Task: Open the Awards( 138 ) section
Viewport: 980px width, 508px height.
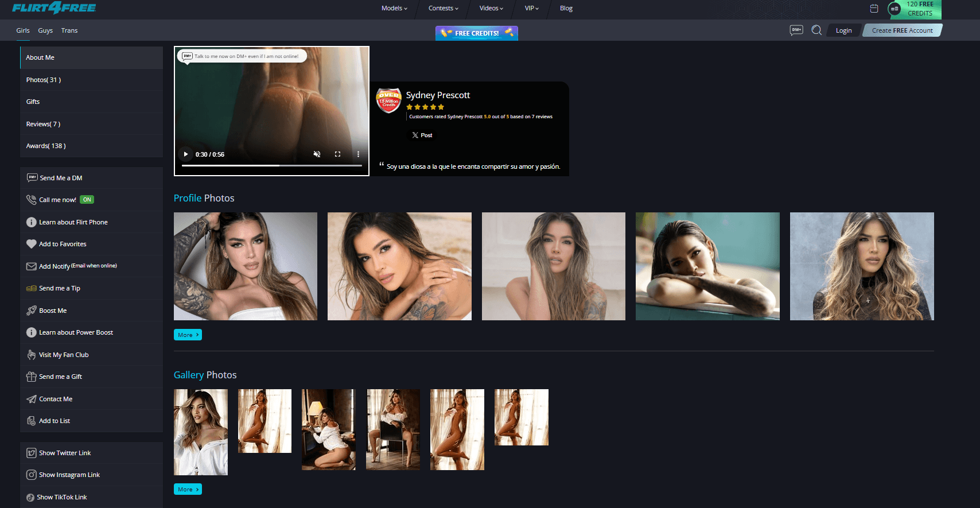Action: coord(91,146)
